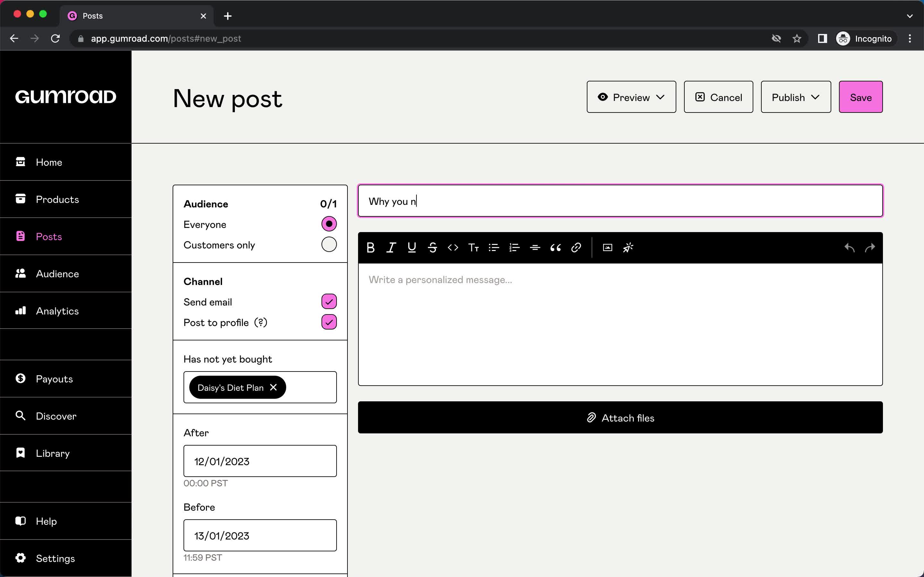Undo last text action

[x=850, y=247]
